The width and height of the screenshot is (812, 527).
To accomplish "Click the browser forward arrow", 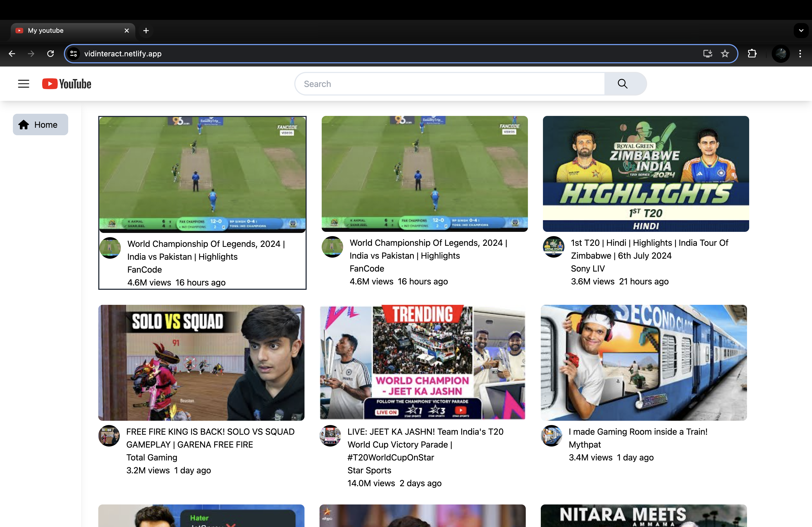I will pos(31,53).
